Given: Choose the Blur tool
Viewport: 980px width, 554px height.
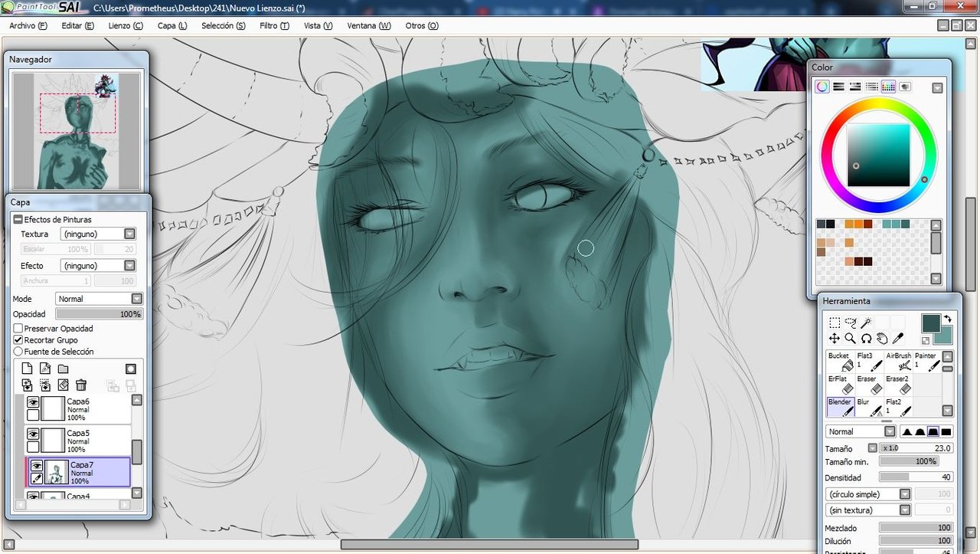Looking at the screenshot, I should (x=870, y=408).
